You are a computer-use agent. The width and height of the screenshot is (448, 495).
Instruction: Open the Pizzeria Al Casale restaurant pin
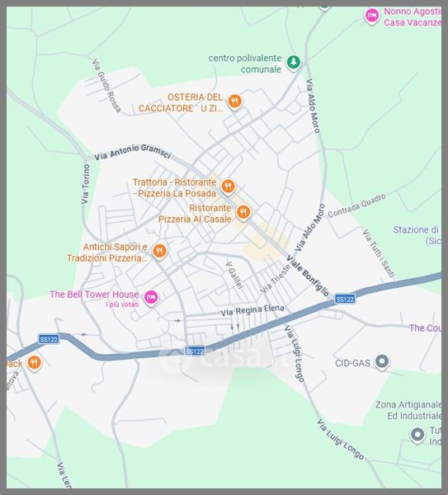tap(243, 212)
